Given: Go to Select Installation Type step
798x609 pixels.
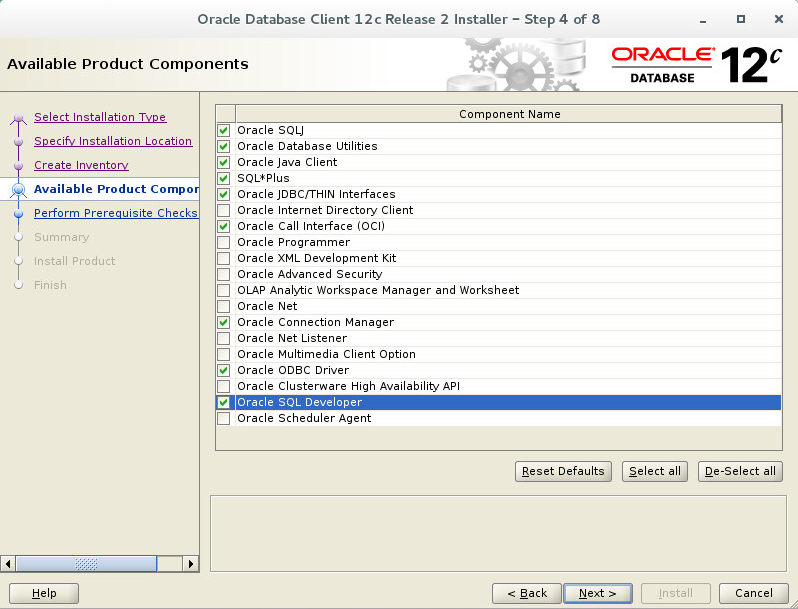Looking at the screenshot, I should click(x=100, y=117).
